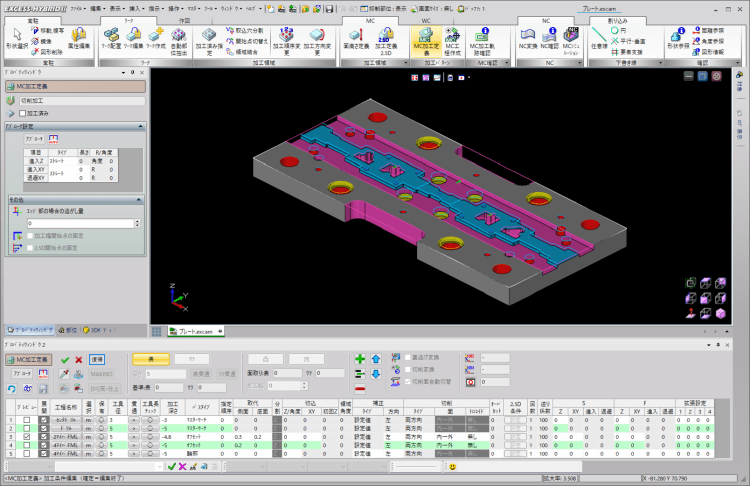
Task: Expand the NC group dropdown arrow
Action: coord(579,63)
